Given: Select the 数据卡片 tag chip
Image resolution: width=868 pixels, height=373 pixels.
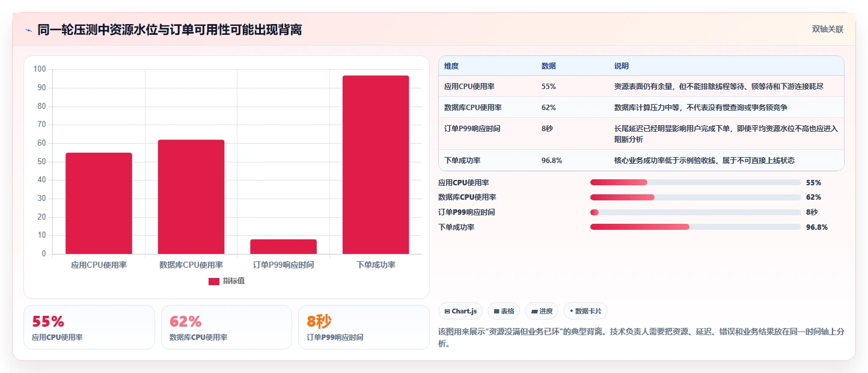Looking at the screenshot, I should 585,311.
